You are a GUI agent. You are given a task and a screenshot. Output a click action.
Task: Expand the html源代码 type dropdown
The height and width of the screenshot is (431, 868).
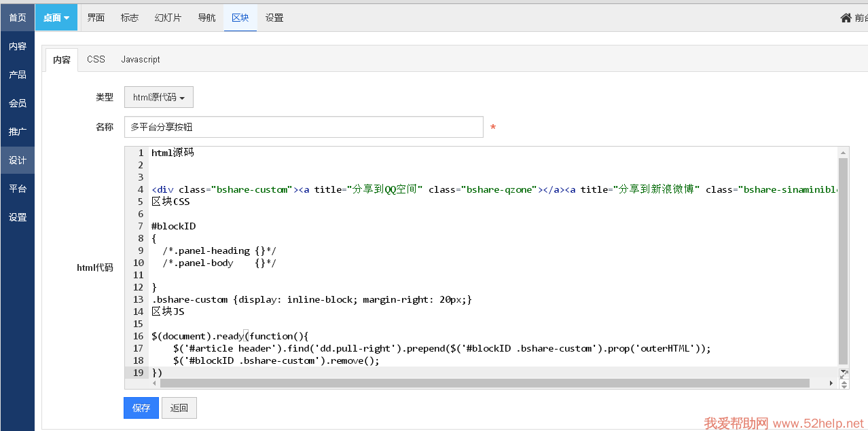(x=159, y=97)
